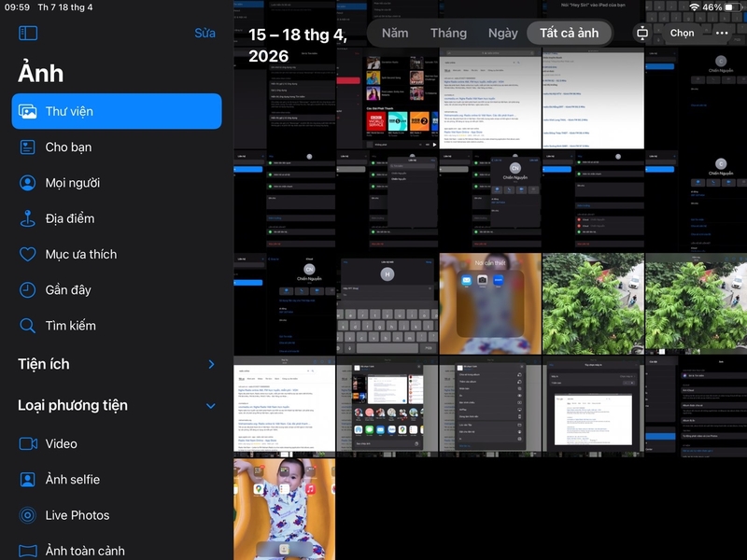Select the Tất cả ảnh tab
The image size is (747, 560).
pos(570,33)
